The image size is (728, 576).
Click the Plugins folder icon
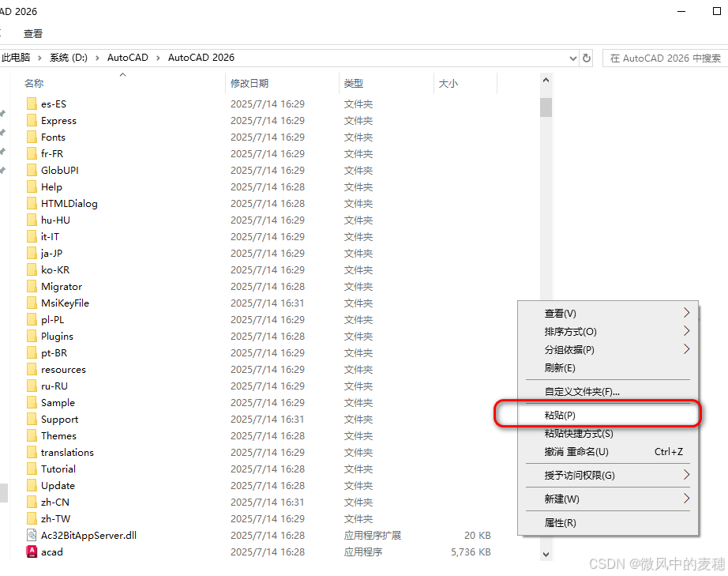click(x=32, y=337)
